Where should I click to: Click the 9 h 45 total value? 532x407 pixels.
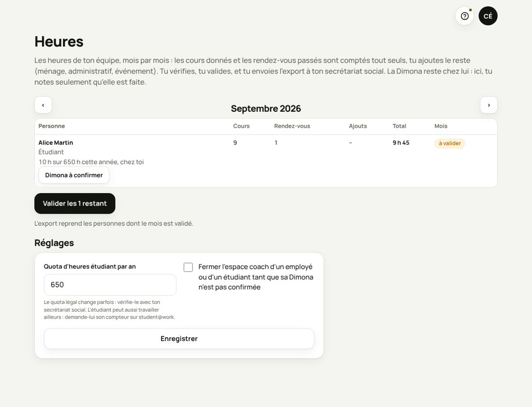point(401,143)
